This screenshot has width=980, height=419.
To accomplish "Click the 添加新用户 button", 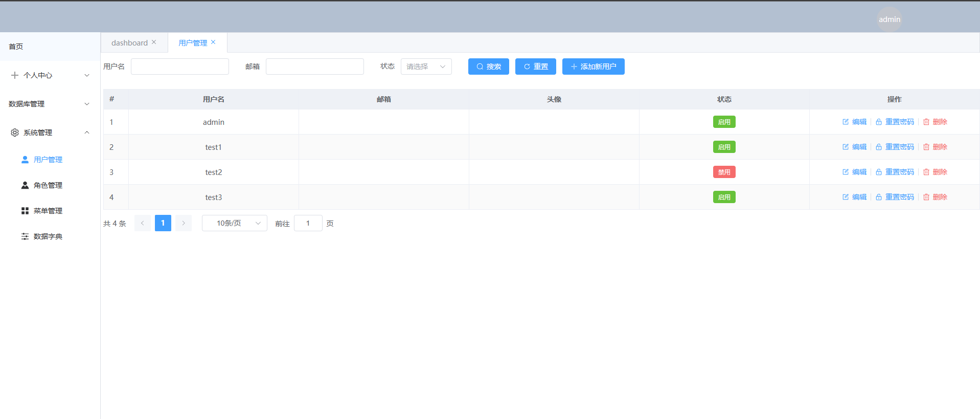I will (x=594, y=67).
